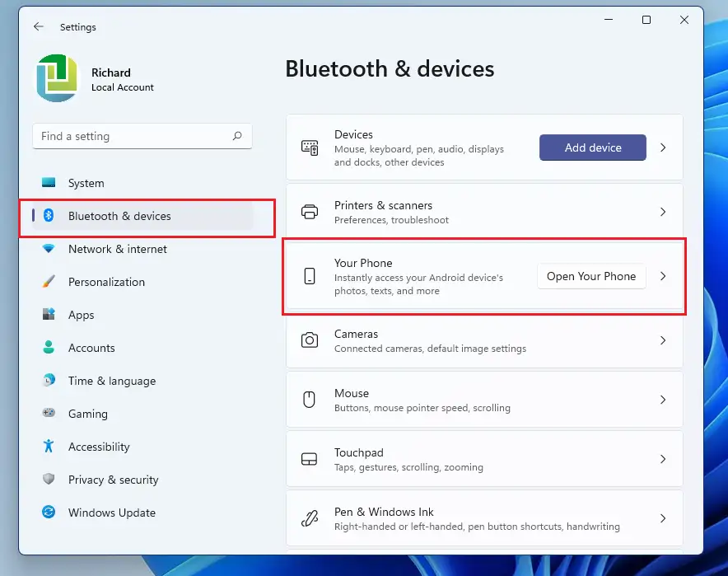
Task: Click the Richard account name
Action: click(111, 73)
